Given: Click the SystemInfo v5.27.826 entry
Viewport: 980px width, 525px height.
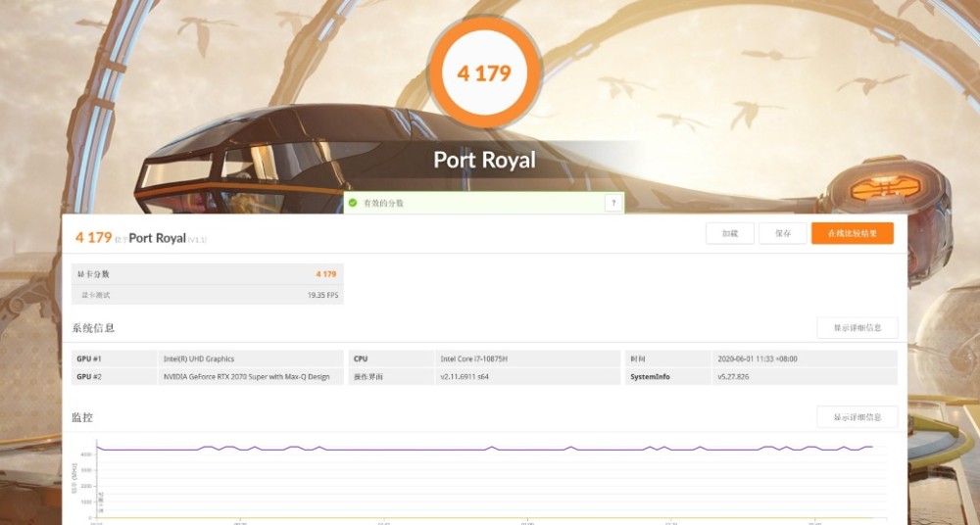Looking at the screenshot, I should point(761,377).
